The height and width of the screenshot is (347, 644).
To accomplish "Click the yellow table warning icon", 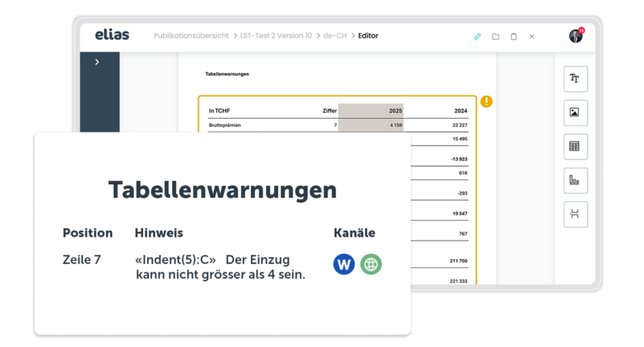I will [486, 101].
